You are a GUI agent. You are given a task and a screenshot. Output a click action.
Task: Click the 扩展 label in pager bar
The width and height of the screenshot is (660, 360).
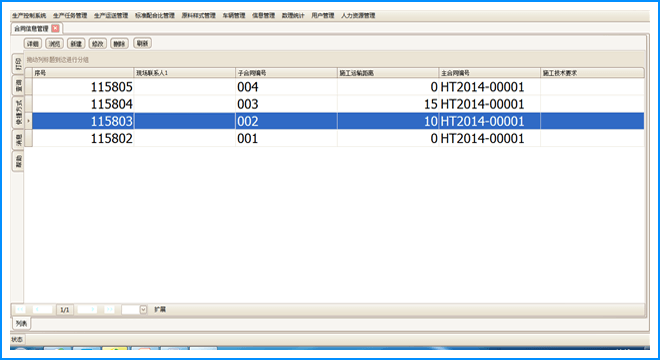pos(160,309)
